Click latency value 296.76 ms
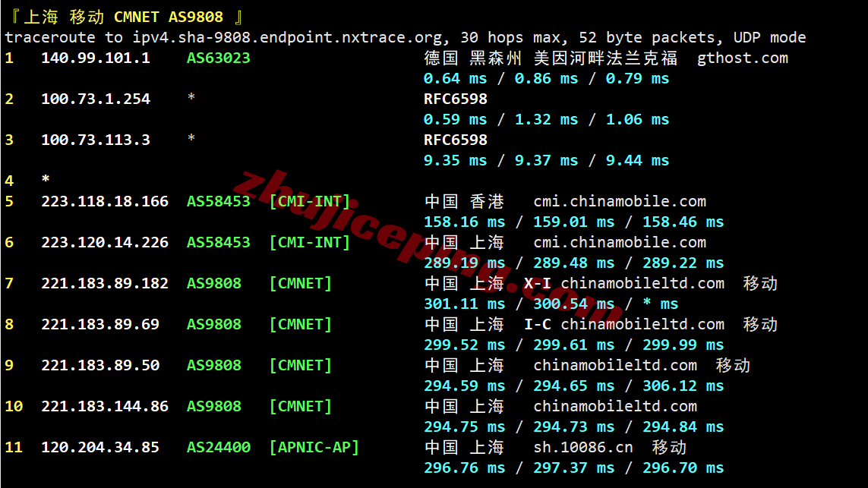 click(465, 468)
